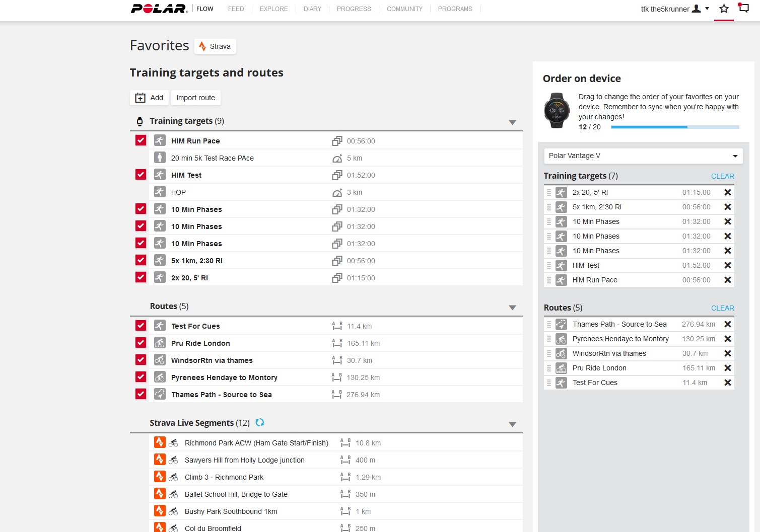Refresh Strava Live Segments sync icon
Screen dimensions: 760x532
(x=260, y=422)
